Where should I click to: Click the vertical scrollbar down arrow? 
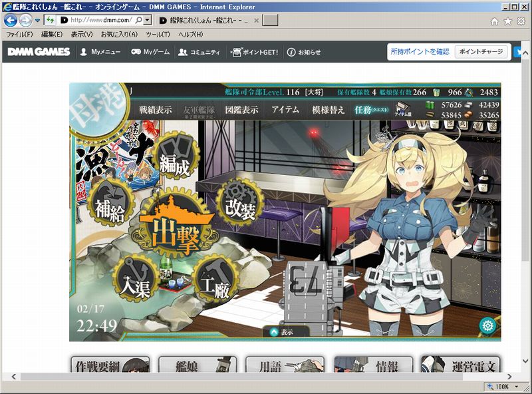(x=525, y=361)
